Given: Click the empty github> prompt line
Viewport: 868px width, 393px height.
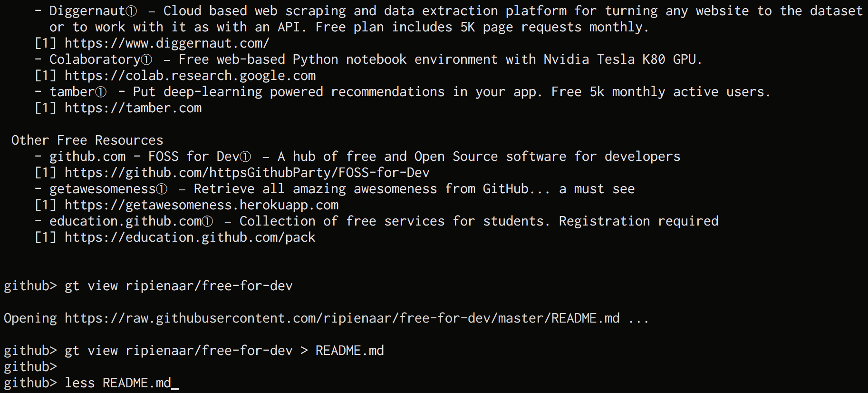Looking at the screenshot, I should tap(30, 367).
